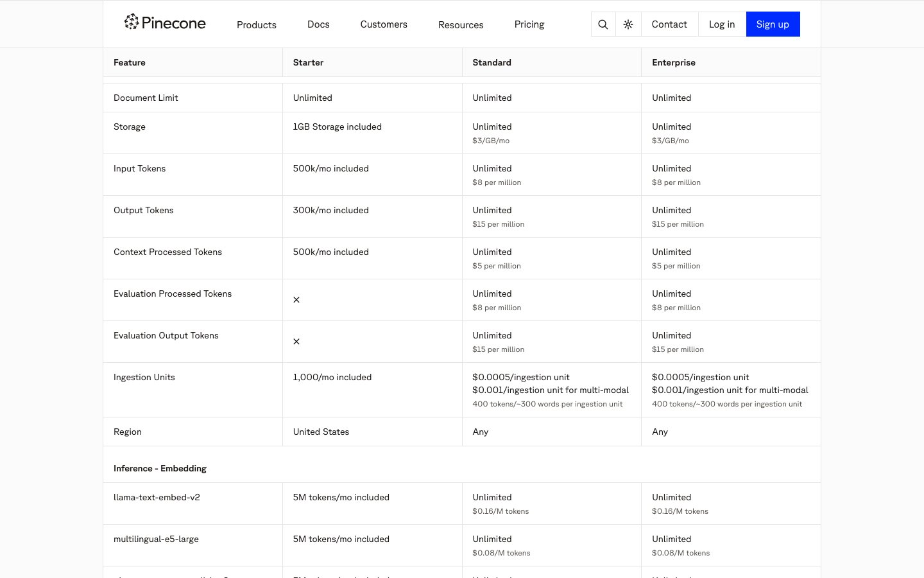
Task: Open the Resources dropdown menu
Action: [461, 24]
